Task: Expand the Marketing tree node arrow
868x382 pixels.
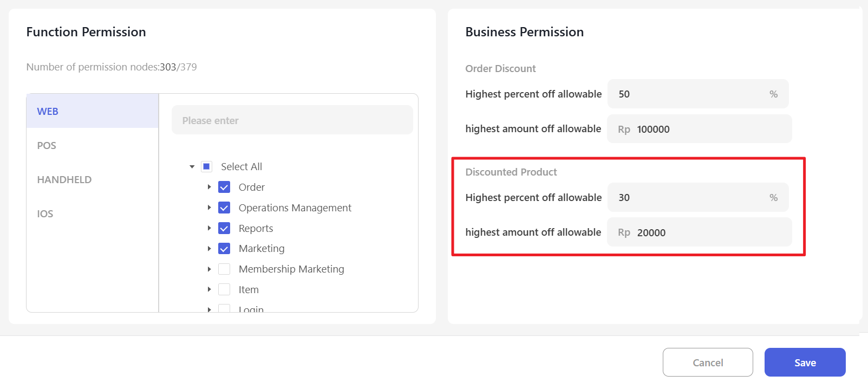Action: point(209,249)
